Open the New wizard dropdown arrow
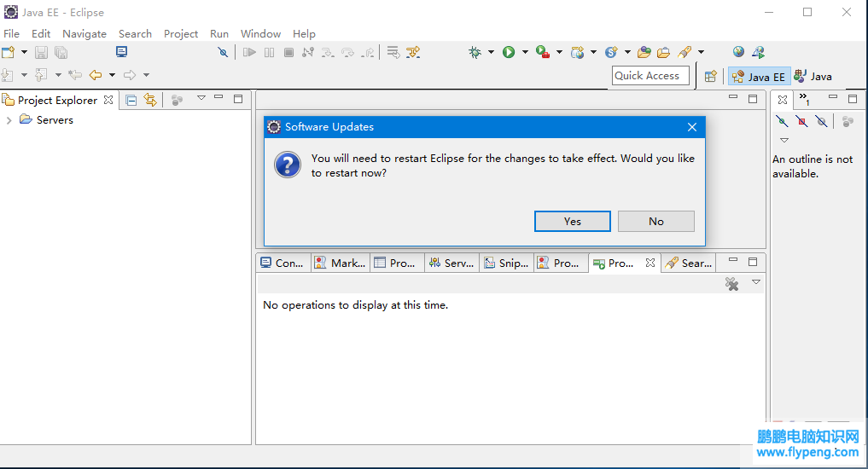The width and height of the screenshot is (868, 469). [24, 53]
